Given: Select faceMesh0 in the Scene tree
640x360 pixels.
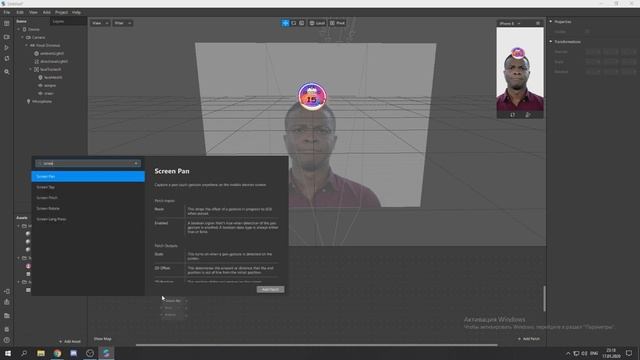Looking at the screenshot, I should click(53, 78).
